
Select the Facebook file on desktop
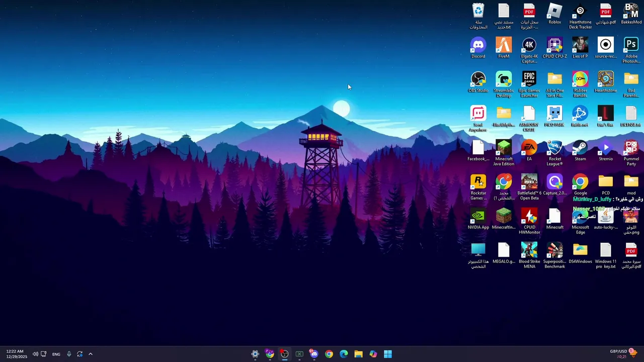pos(478,150)
